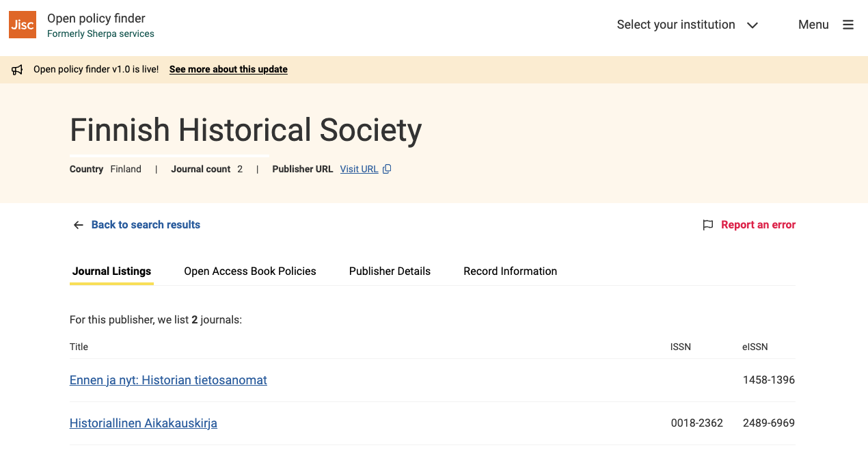
Task: Click the back arrow icon
Action: click(x=79, y=225)
